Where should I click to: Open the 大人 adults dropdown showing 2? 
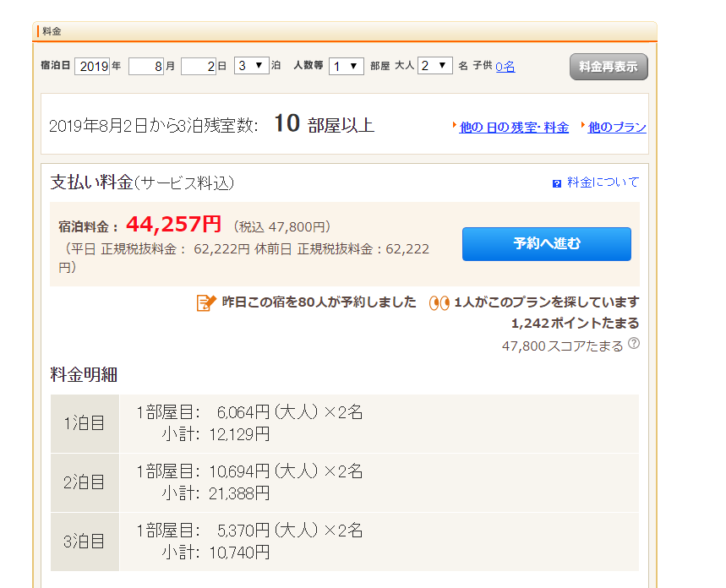coord(434,66)
